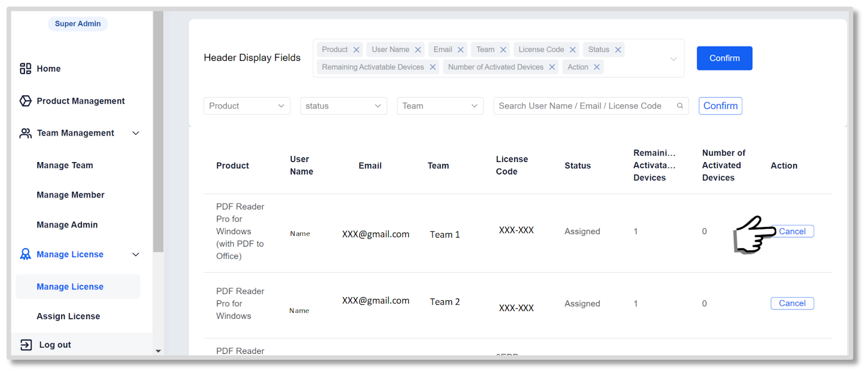Viewport: 868px width, 374px height.
Task: Collapse the Manage License submenu chevron
Action: point(136,255)
